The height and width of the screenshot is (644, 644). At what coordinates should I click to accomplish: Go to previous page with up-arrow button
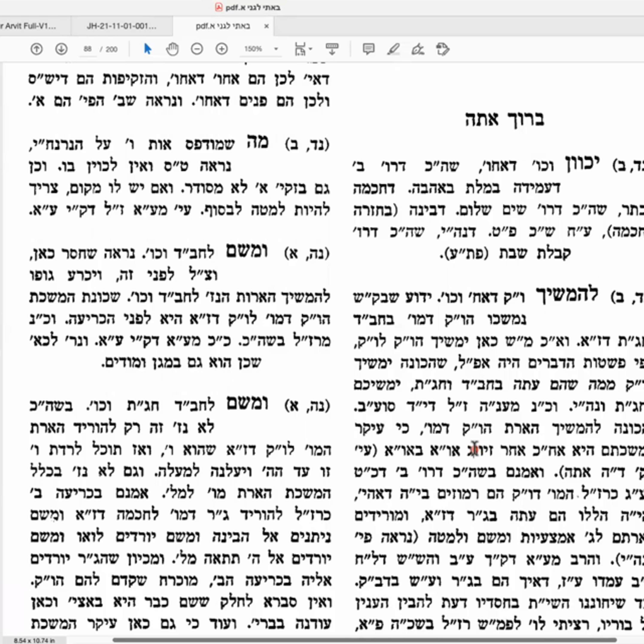[x=36, y=49]
